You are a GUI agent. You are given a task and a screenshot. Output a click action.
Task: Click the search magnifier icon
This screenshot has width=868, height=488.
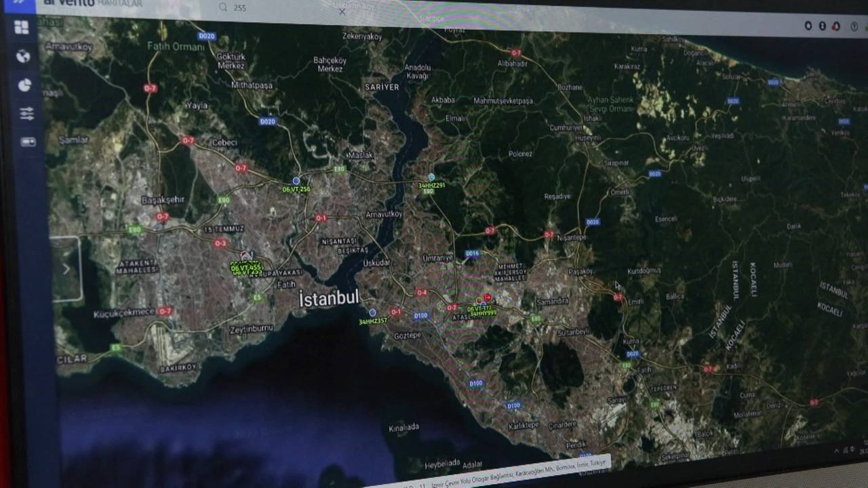222,7
